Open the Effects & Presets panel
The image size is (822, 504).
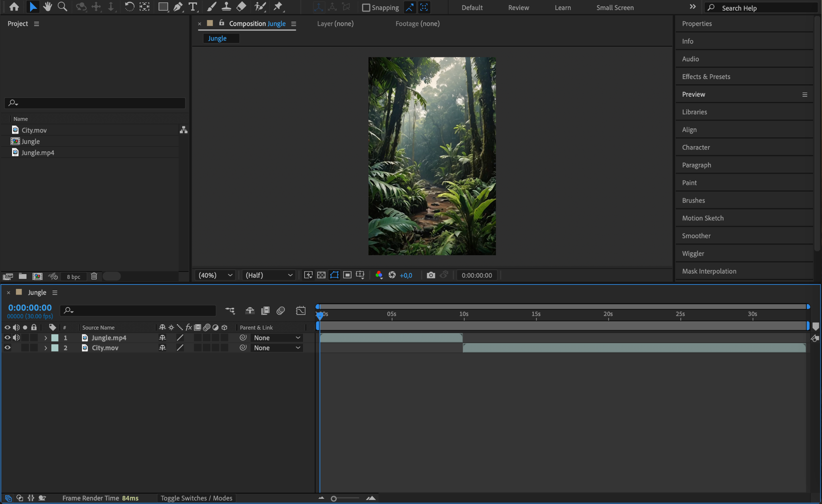[x=706, y=77]
